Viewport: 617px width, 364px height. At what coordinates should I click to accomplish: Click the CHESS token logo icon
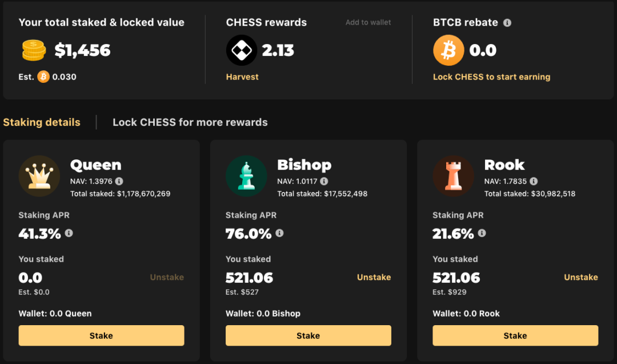point(242,50)
